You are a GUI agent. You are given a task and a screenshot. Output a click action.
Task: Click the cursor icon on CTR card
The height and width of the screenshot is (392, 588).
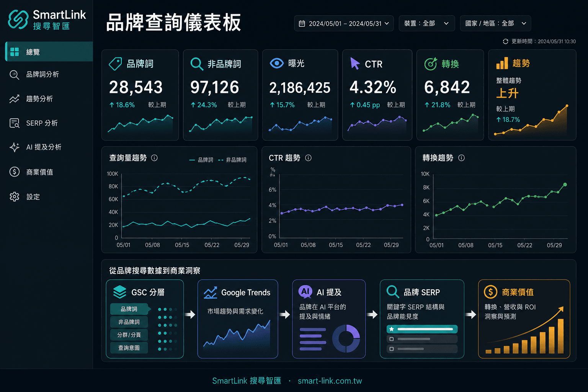[x=355, y=64]
